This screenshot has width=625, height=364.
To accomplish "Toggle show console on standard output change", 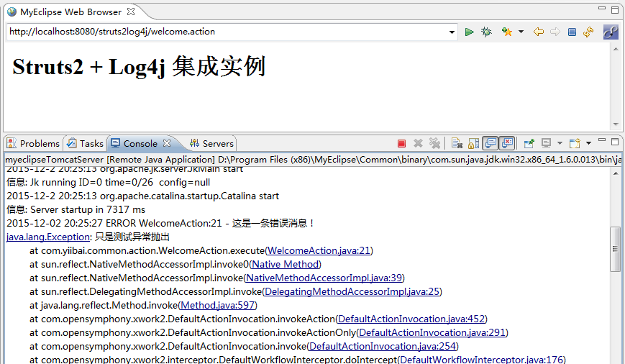I will pos(491,143).
